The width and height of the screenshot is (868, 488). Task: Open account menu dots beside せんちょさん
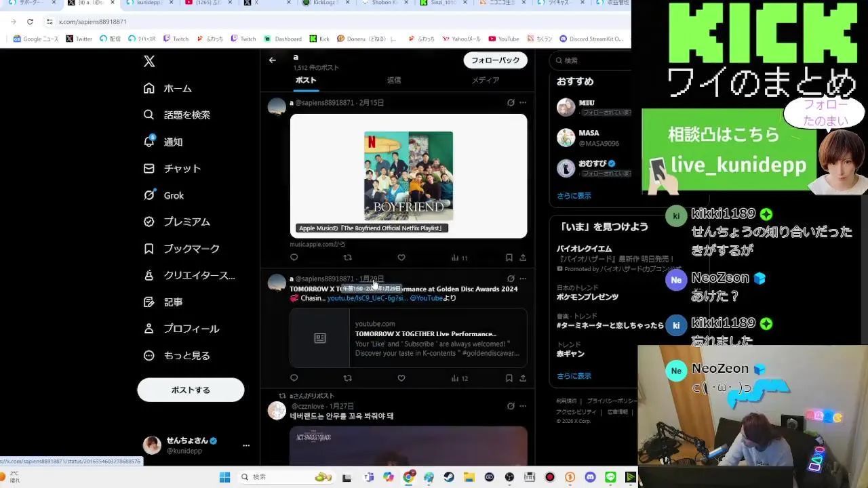pyautogui.click(x=246, y=445)
